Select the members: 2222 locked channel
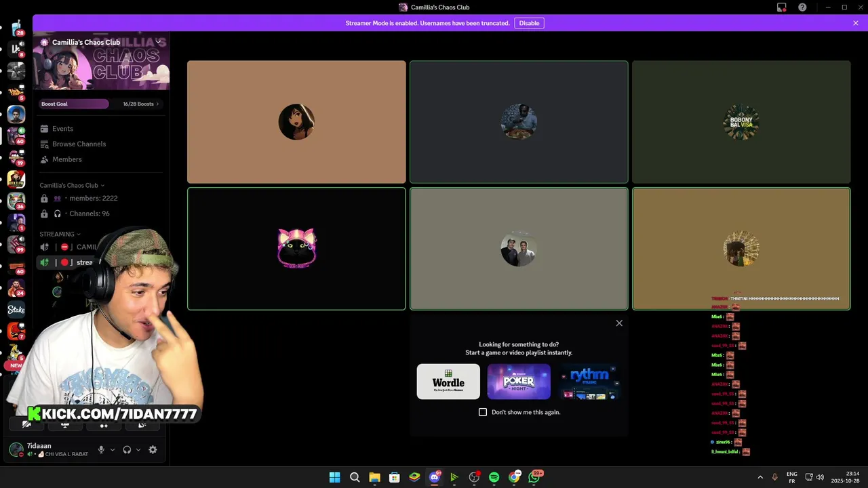This screenshot has width=868, height=488. pyautogui.click(x=93, y=198)
